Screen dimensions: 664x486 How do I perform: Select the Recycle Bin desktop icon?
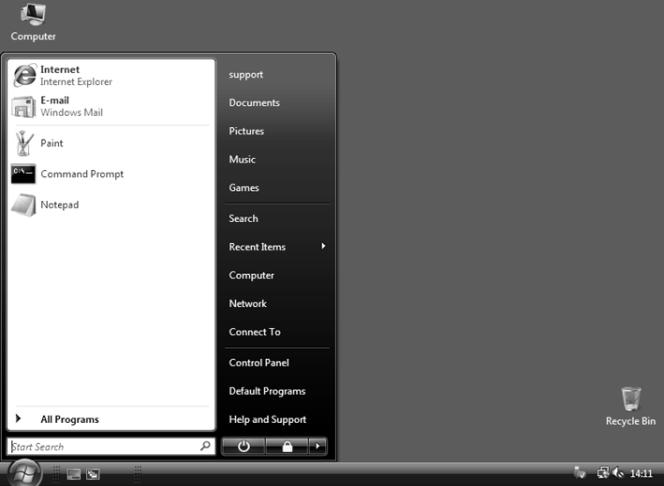pyautogui.click(x=631, y=406)
